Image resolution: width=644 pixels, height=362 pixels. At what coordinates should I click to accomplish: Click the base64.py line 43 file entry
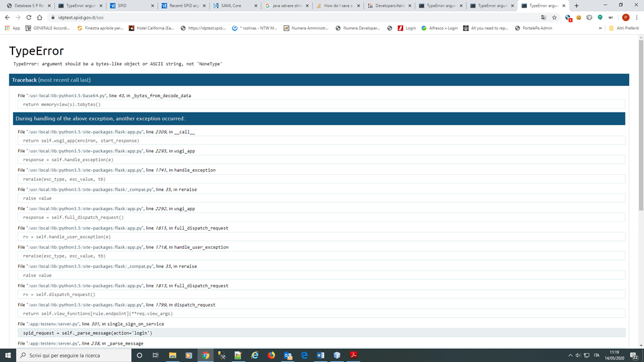[105, 96]
